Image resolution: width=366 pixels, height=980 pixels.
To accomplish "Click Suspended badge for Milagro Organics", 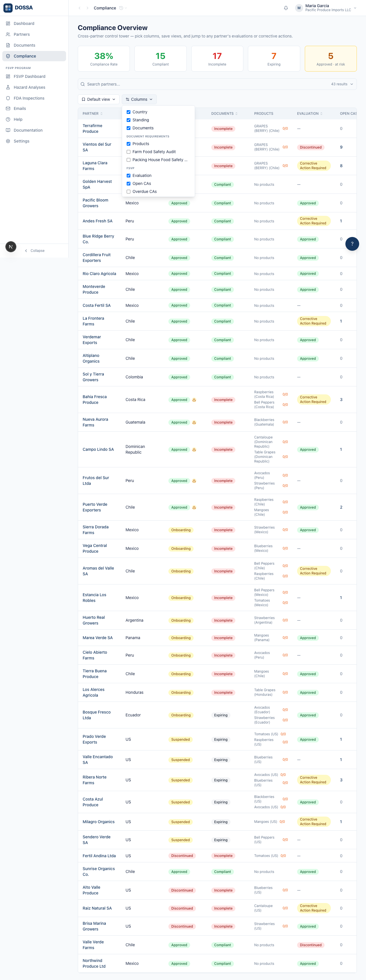I will [180, 822].
